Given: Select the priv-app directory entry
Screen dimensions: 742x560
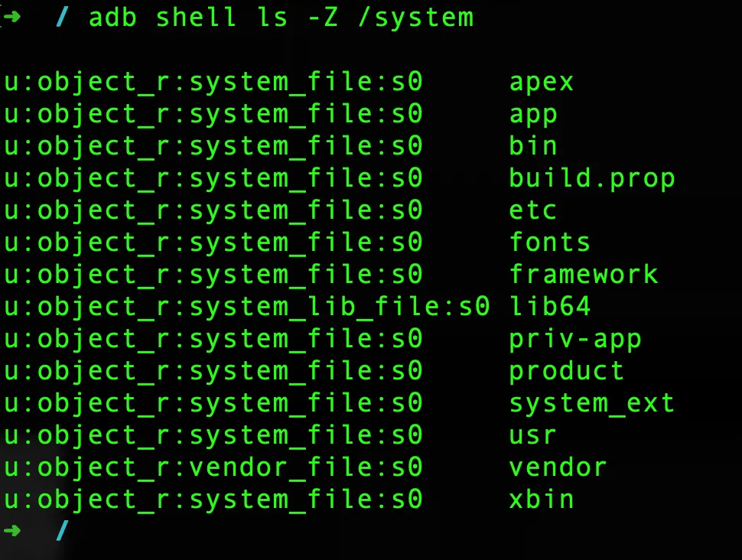Looking at the screenshot, I should [x=575, y=338].
